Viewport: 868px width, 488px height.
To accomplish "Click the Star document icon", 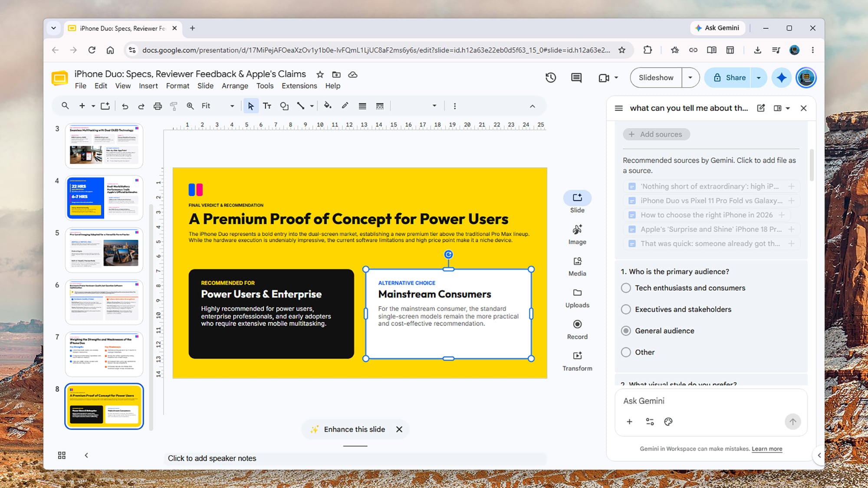I will point(320,75).
